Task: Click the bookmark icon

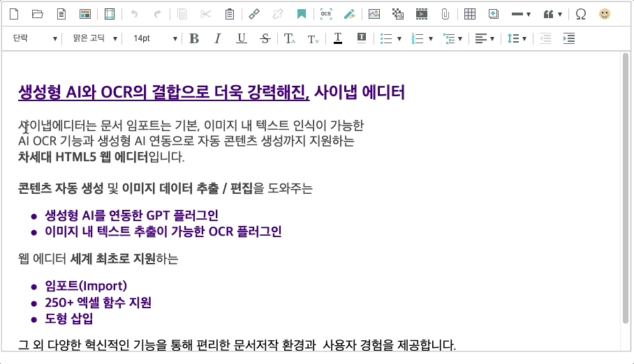Action: pyautogui.click(x=302, y=13)
